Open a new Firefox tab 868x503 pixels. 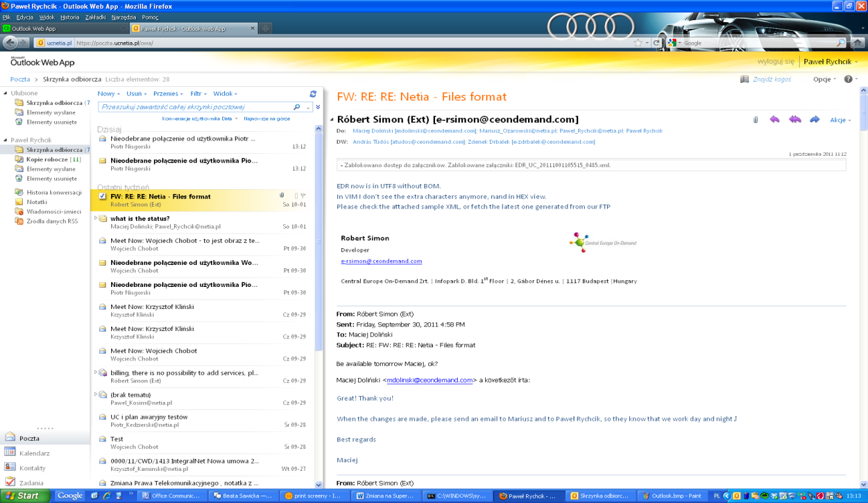tap(266, 29)
